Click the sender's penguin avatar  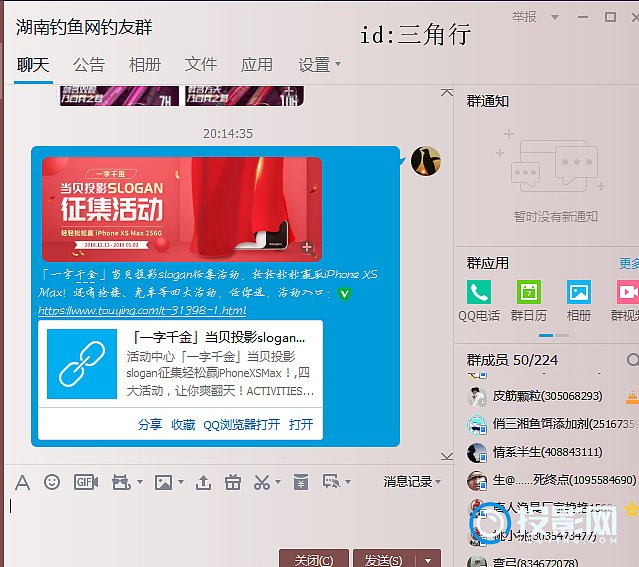[x=425, y=161]
